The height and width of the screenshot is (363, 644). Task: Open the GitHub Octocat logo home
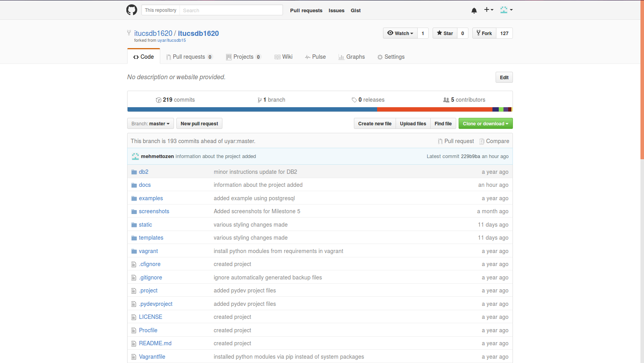131,10
